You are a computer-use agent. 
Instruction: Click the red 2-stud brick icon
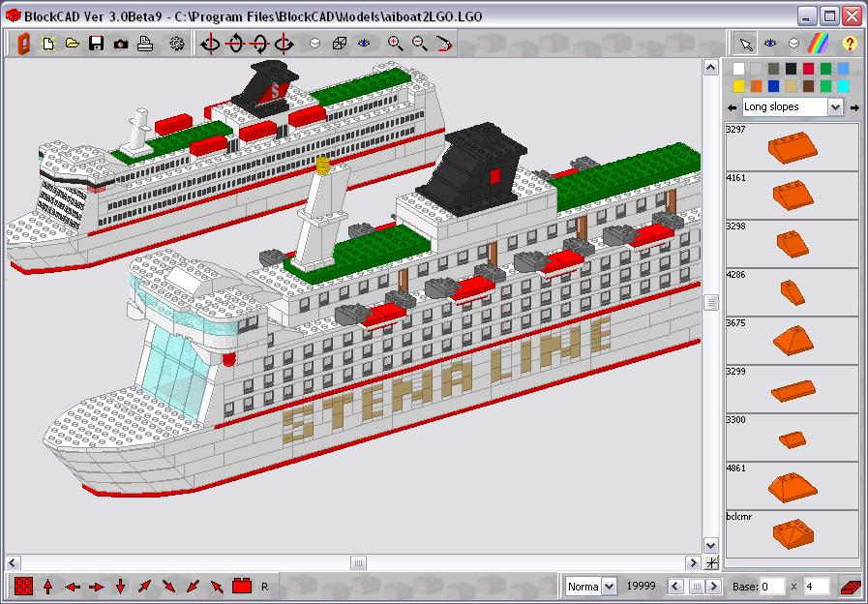pyautogui.click(x=242, y=586)
